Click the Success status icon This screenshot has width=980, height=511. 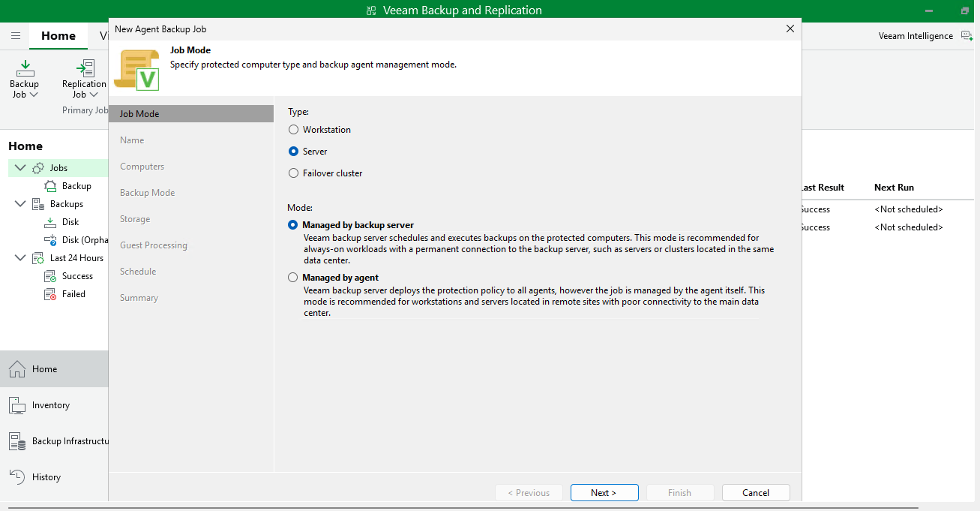point(50,276)
